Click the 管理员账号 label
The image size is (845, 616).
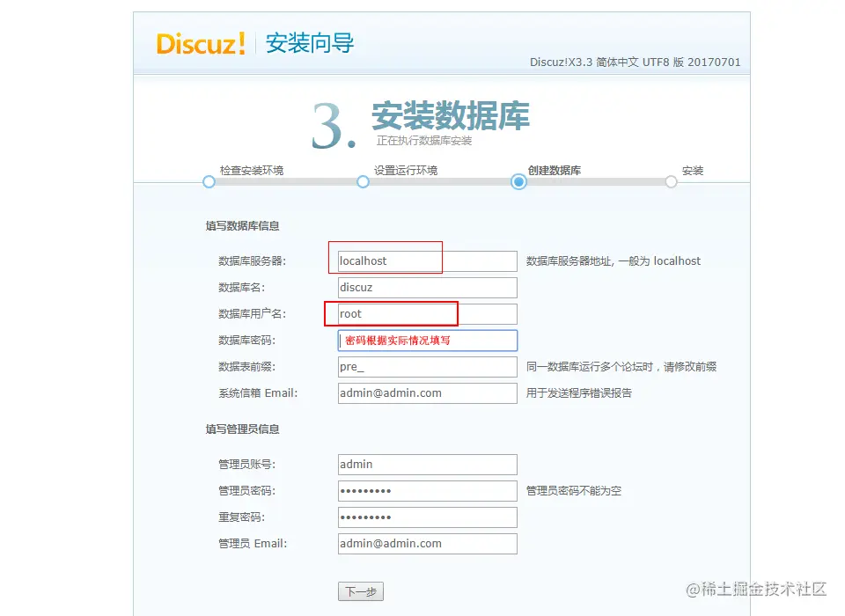pyautogui.click(x=246, y=465)
